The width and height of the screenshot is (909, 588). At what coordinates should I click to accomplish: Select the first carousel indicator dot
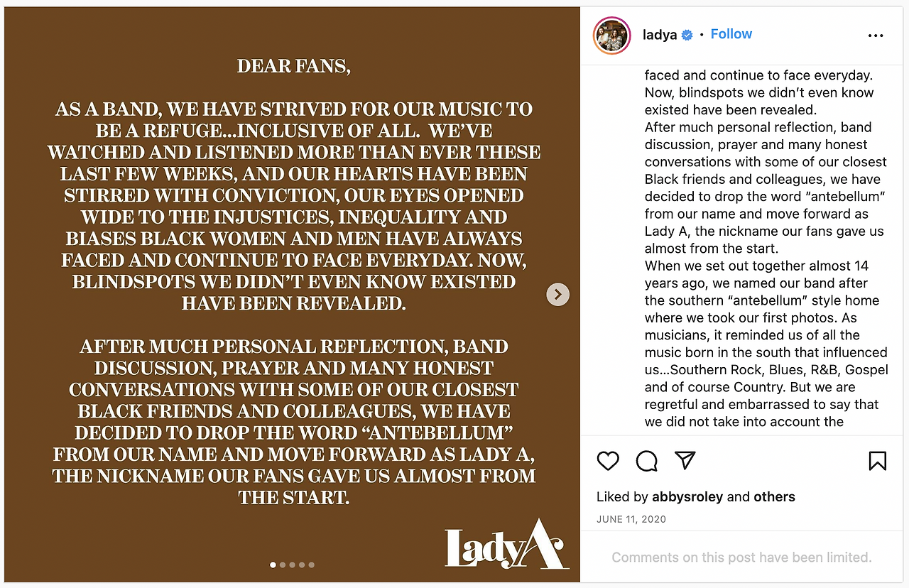click(273, 565)
